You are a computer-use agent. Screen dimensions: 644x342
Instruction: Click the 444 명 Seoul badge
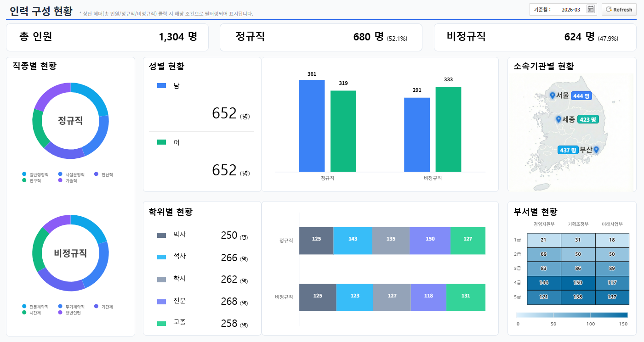[x=581, y=96]
